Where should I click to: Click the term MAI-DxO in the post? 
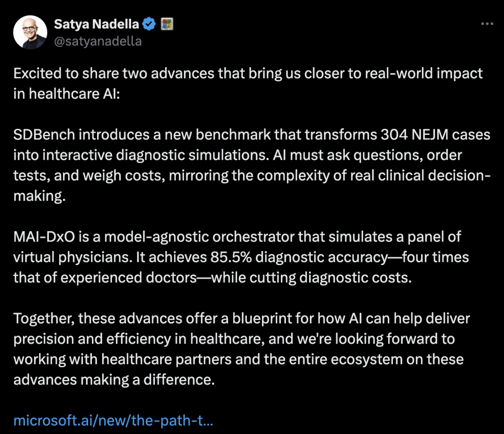coord(44,237)
